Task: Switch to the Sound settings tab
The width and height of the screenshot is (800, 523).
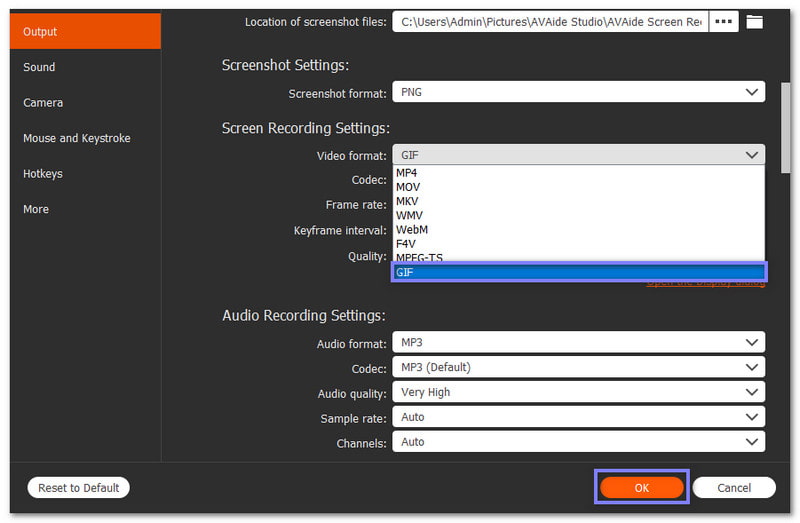Action: (40, 67)
